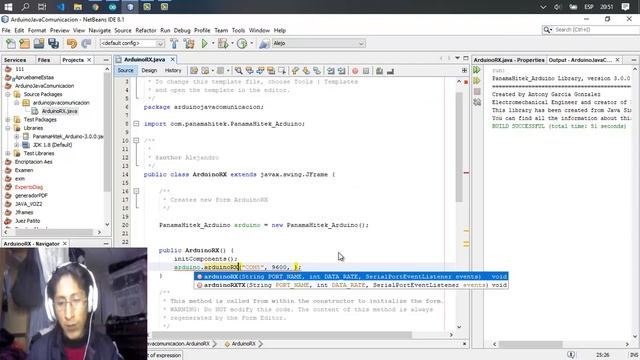This screenshot has height=360, width=640.
Task: Click the Find Next Occurrence icon
Action: click(260, 71)
